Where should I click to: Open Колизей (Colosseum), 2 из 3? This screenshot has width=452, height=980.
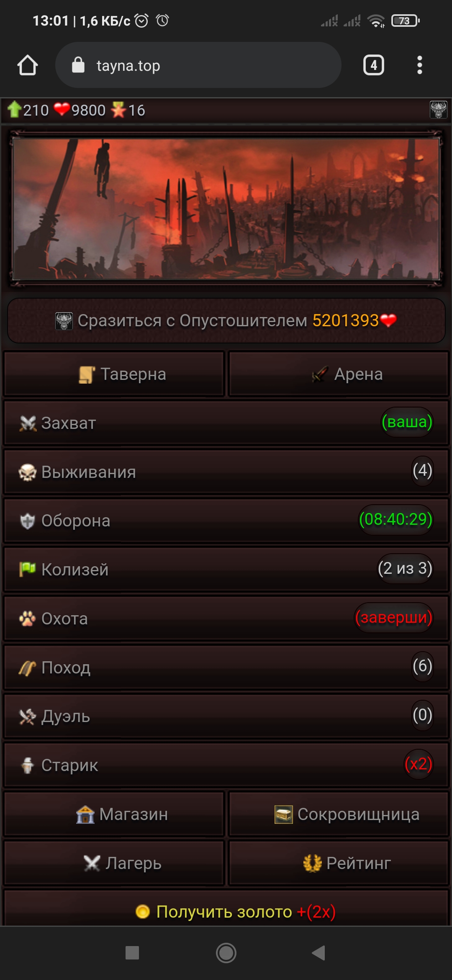pyautogui.click(x=226, y=570)
